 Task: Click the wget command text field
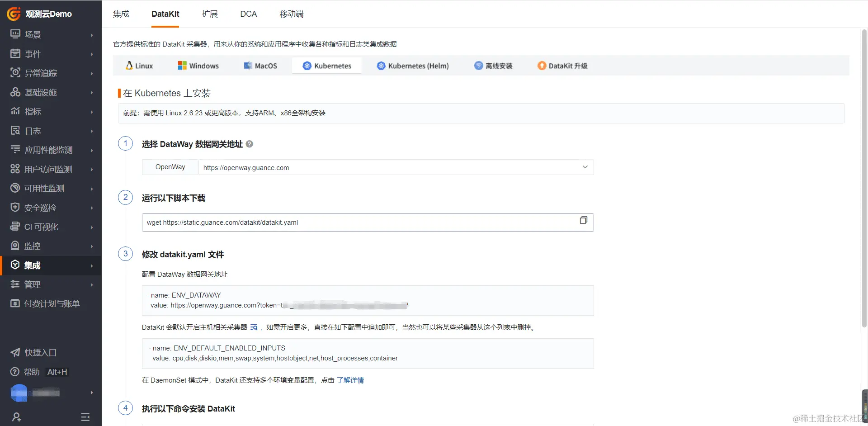(x=368, y=222)
